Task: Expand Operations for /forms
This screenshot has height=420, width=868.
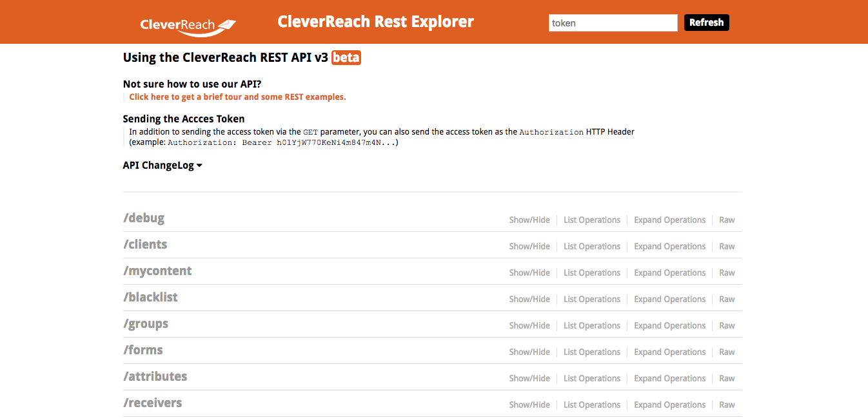Action: tap(670, 352)
